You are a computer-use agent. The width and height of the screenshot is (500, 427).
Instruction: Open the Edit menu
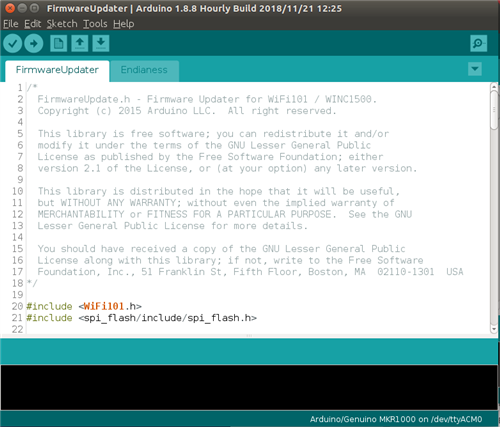point(32,24)
